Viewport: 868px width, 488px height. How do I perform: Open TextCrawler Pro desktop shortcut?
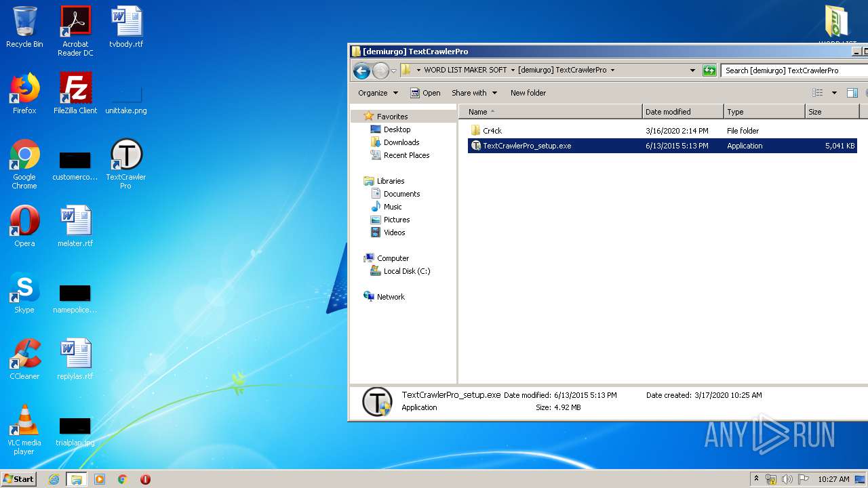[x=126, y=164]
